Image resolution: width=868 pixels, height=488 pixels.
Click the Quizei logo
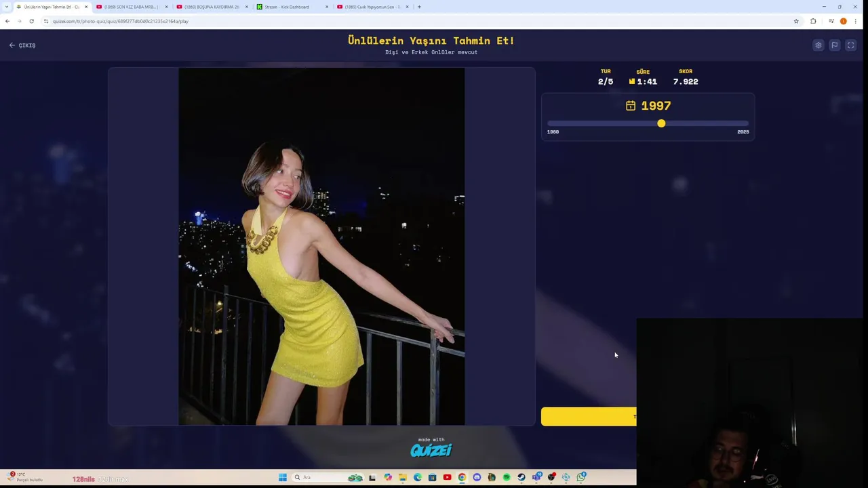(431, 450)
